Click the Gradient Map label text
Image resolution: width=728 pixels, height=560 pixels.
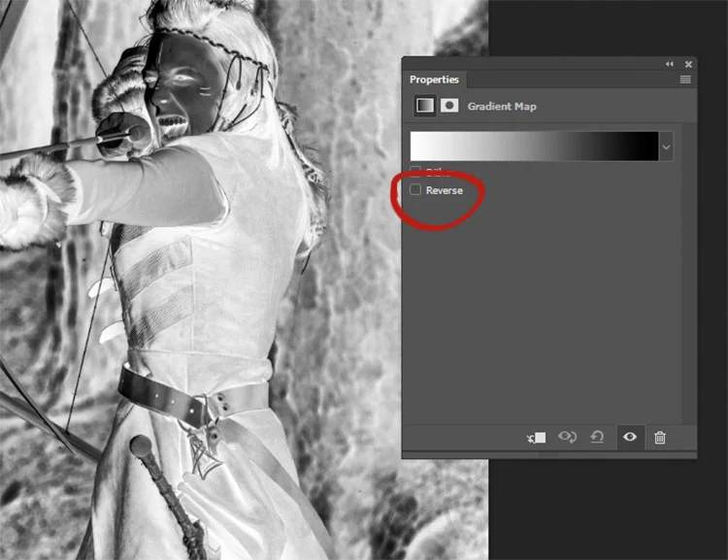(502, 107)
